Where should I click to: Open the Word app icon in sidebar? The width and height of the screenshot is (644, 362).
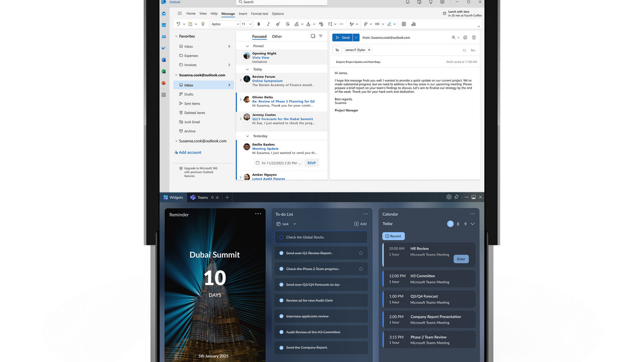(164, 60)
